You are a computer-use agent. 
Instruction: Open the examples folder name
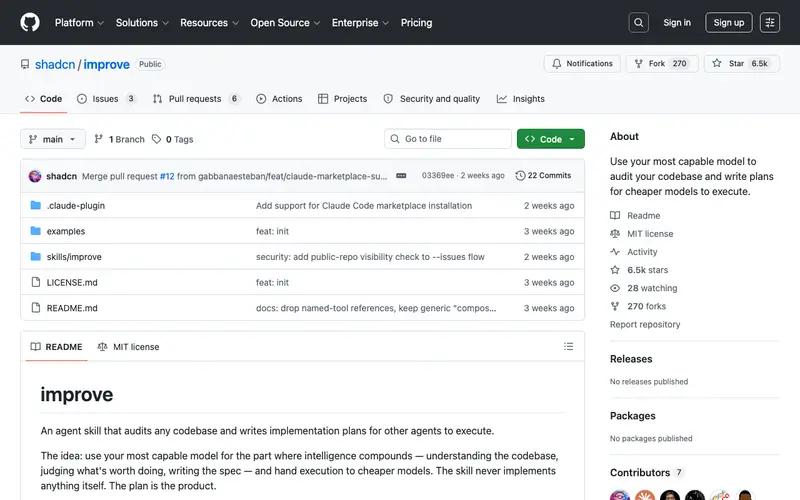click(x=66, y=231)
